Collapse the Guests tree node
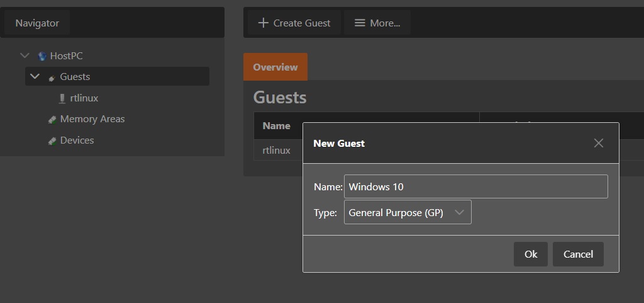Image resolution: width=644 pixels, height=303 pixels. pos(35,76)
